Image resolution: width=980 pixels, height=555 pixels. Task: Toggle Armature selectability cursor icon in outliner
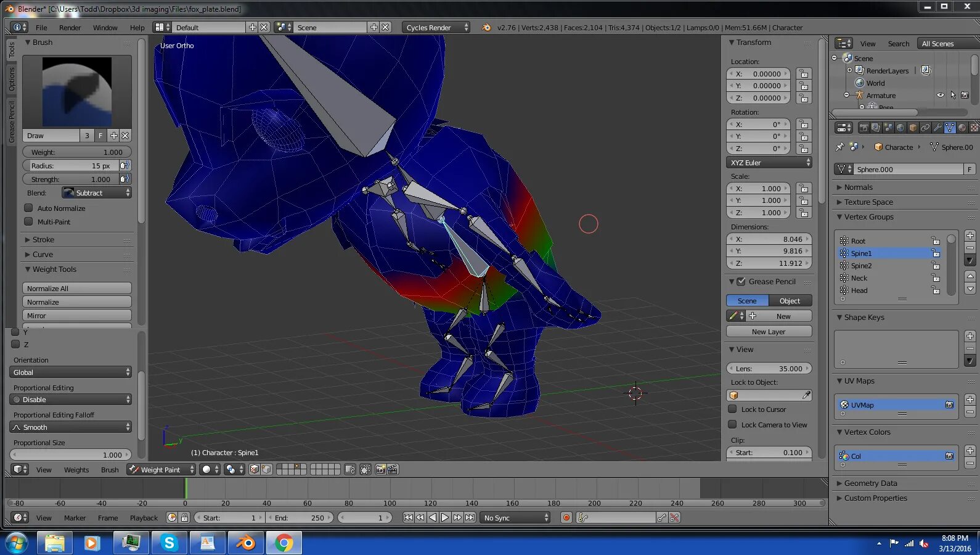coord(953,95)
